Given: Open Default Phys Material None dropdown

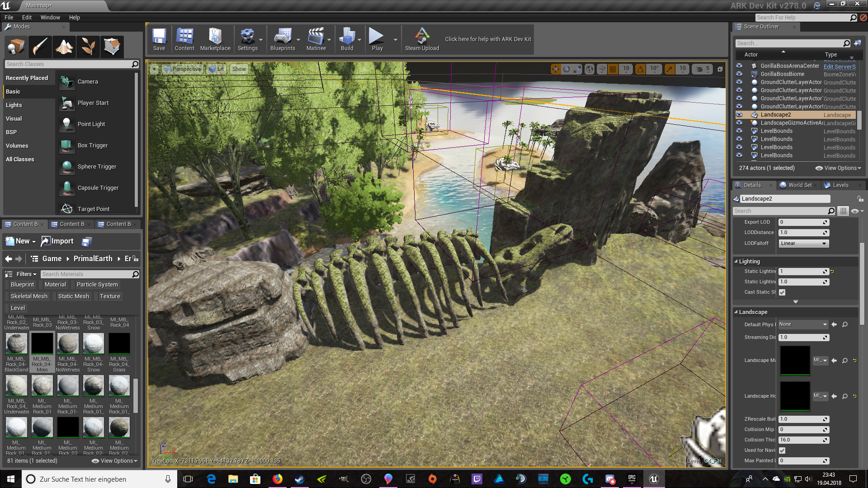Looking at the screenshot, I should (x=803, y=324).
